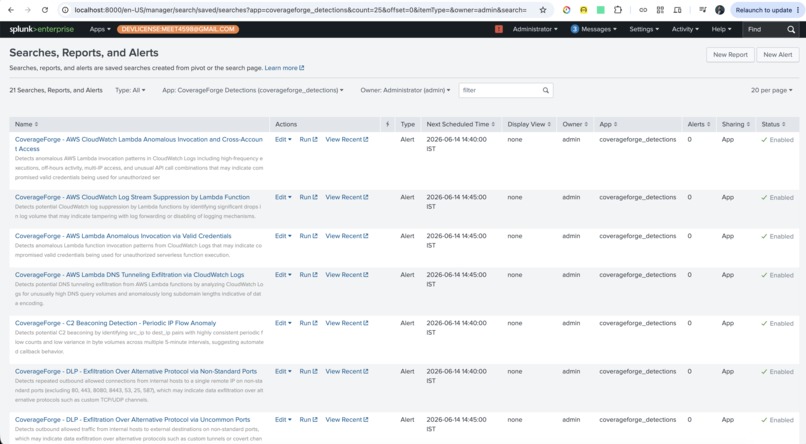The image size is (806, 444).
Task: Open the Activity menu
Action: [x=685, y=29]
